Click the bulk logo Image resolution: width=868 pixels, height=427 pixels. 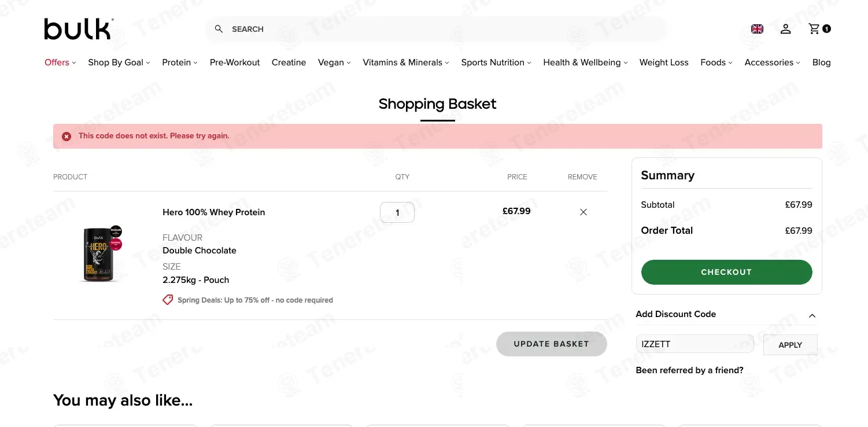pyautogui.click(x=79, y=29)
